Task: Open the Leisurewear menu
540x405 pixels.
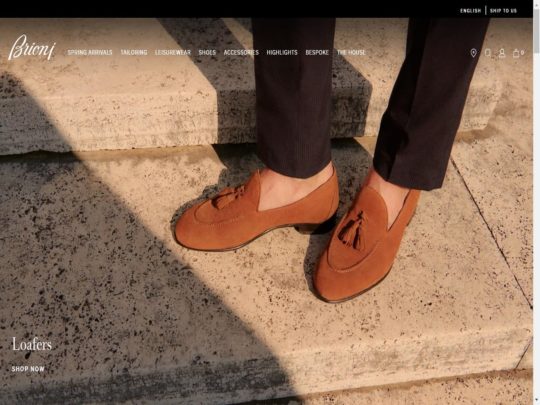Action: (x=173, y=52)
